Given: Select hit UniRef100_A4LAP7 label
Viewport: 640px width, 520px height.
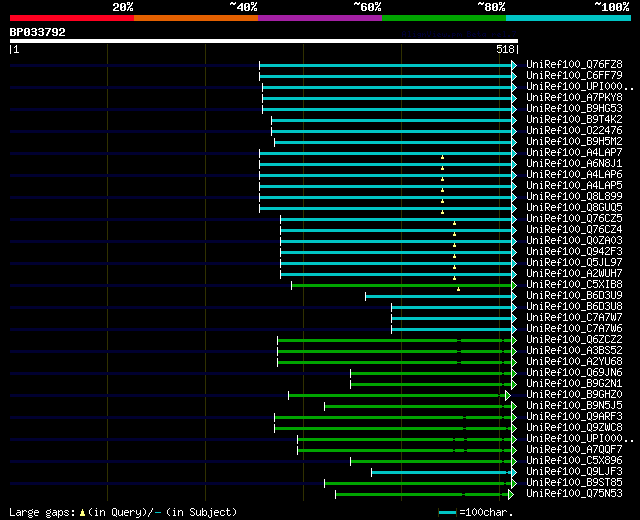Looking at the screenshot, I should point(574,153).
